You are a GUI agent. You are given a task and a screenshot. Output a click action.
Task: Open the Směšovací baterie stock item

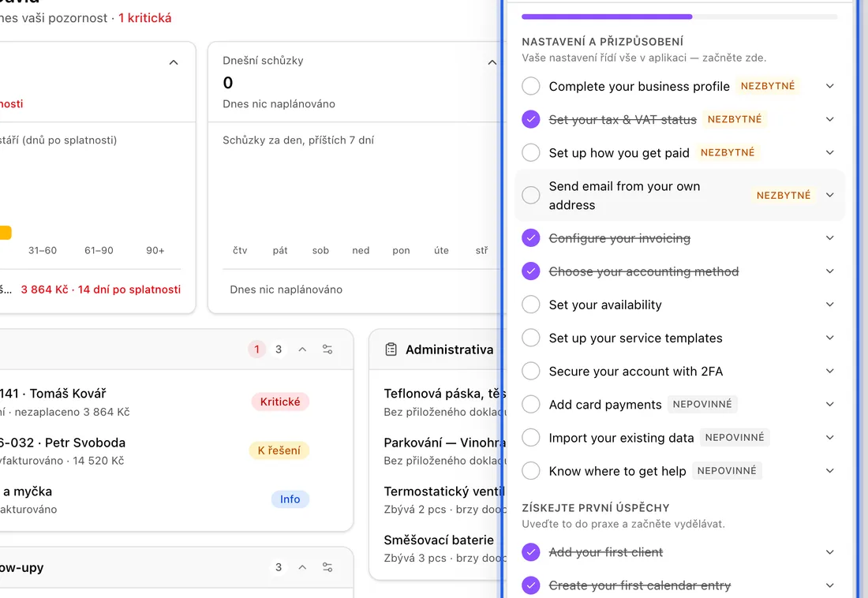(x=444, y=548)
